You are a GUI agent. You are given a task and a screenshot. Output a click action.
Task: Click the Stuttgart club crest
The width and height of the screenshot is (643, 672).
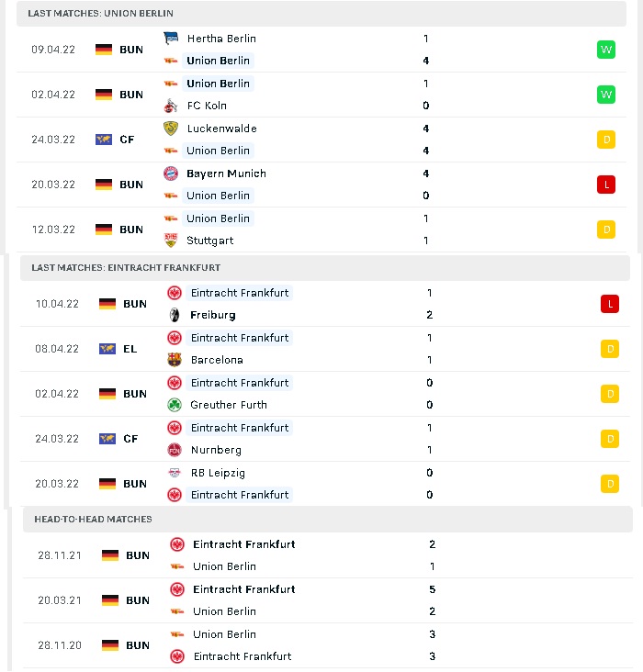tap(171, 241)
